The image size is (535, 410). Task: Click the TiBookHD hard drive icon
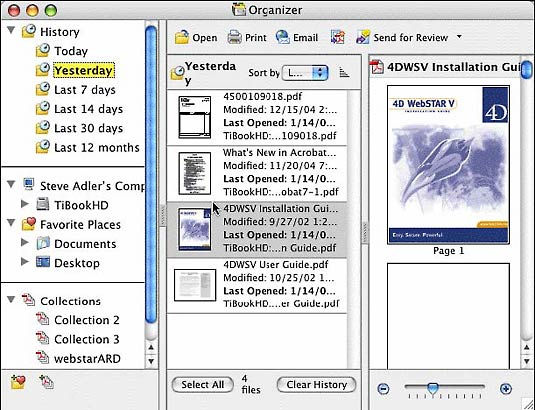(43, 204)
